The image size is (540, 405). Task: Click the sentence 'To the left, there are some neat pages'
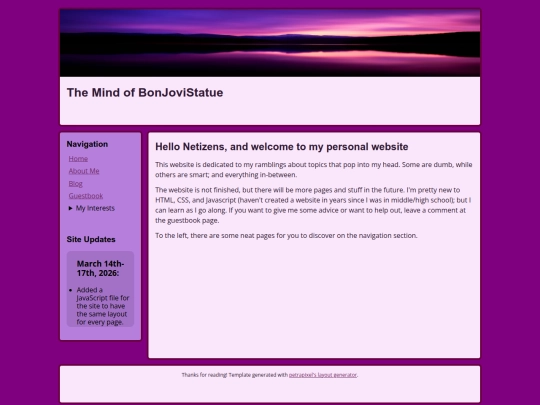286,236
